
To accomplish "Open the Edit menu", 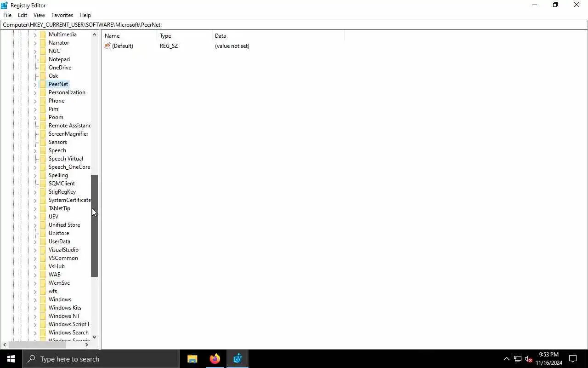I will [x=23, y=15].
